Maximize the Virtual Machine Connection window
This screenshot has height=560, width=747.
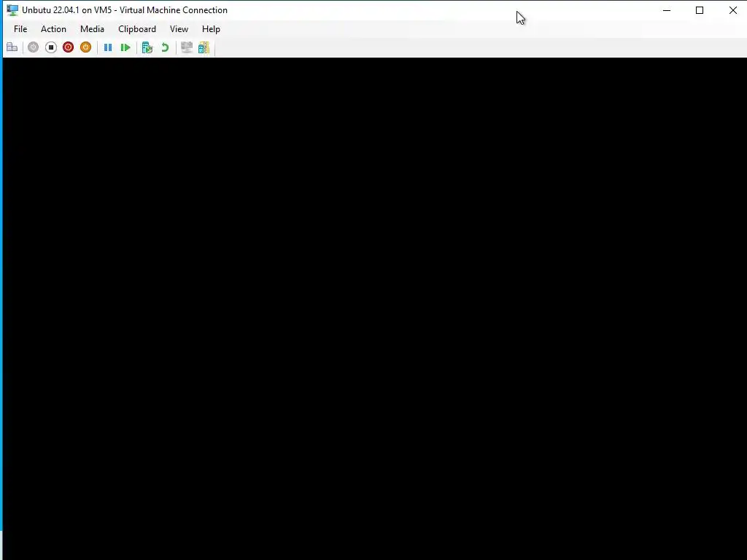(700, 10)
